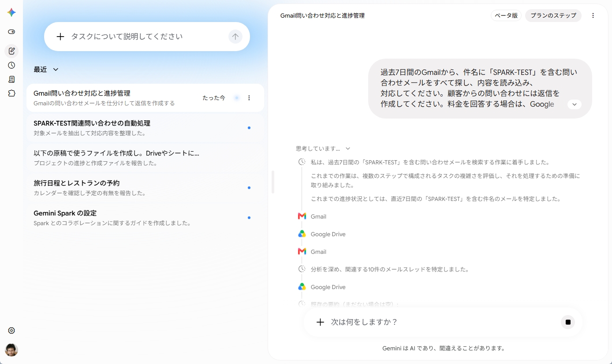Expand the 最近 dropdown
The height and width of the screenshot is (364, 612).
tap(46, 69)
